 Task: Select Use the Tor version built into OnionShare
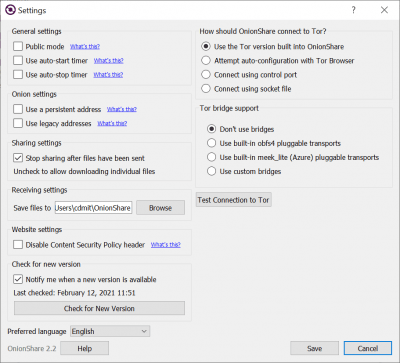(206, 46)
